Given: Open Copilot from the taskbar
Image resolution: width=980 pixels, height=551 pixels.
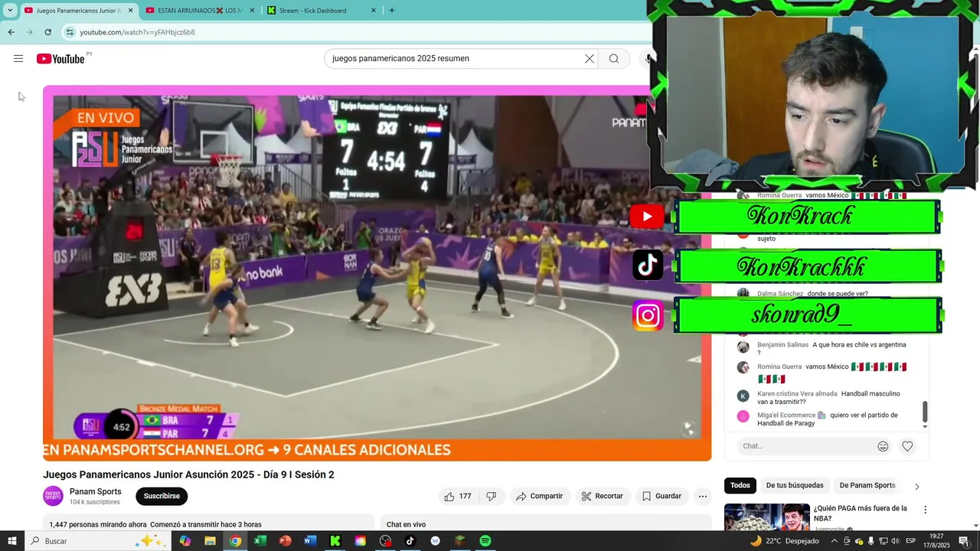Looking at the screenshot, I should [x=185, y=541].
